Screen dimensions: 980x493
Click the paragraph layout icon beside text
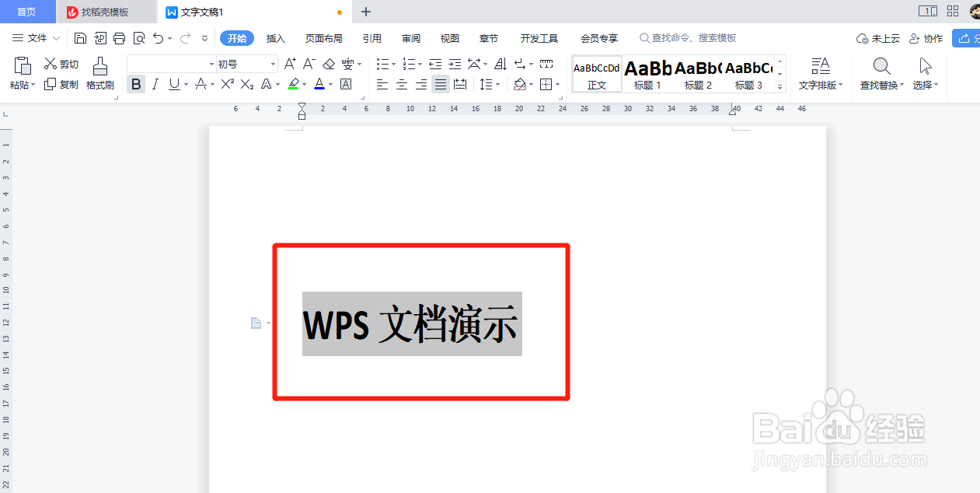pyautogui.click(x=256, y=323)
